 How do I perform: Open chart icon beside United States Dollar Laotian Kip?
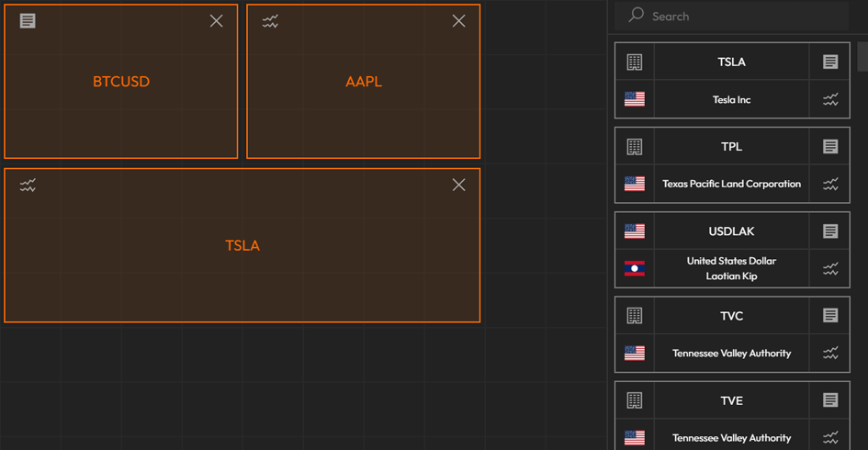tap(830, 268)
